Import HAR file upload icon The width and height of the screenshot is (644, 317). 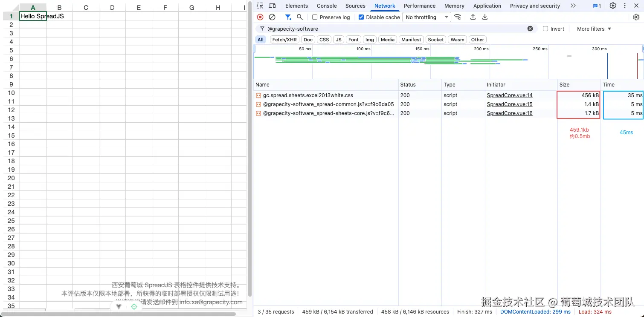point(473,17)
